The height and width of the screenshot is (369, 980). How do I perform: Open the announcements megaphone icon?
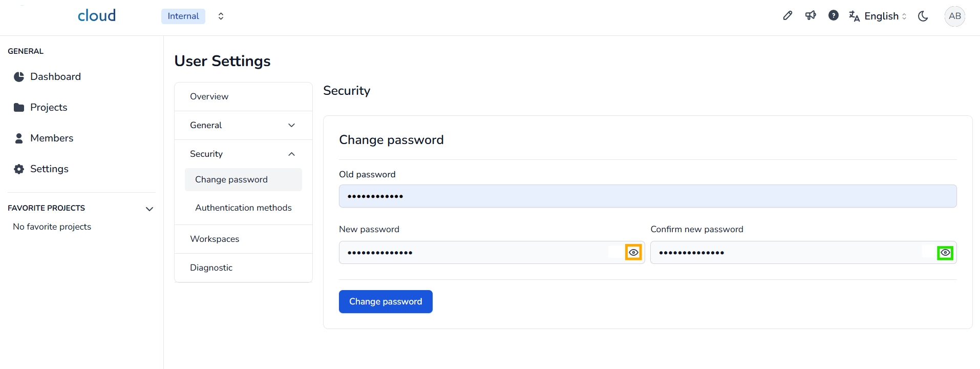(x=811, y=16)
